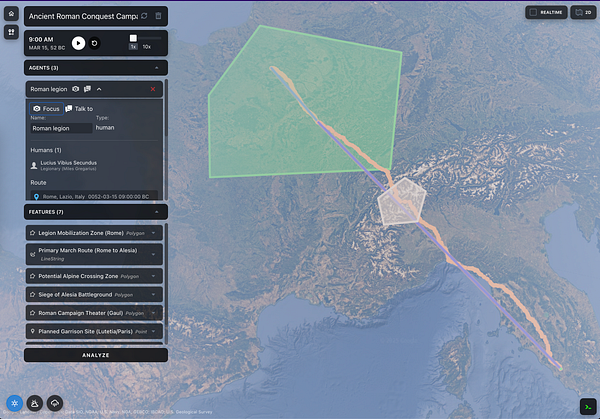600x419 pixels.
Task: Edit the Roman legion name field
Action: 61,128
